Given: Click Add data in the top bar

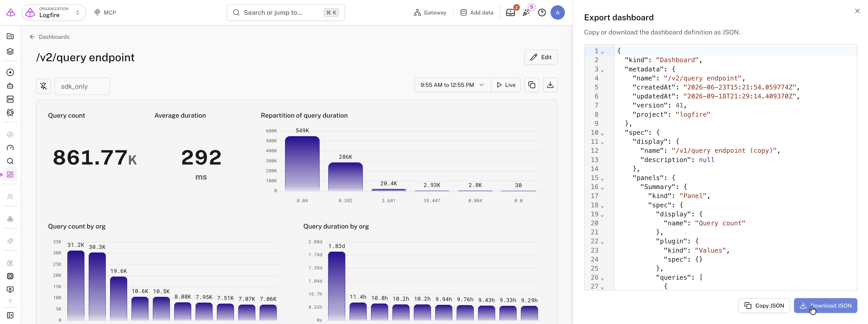Looking at the screenshot, I should (x=477, y=12).
